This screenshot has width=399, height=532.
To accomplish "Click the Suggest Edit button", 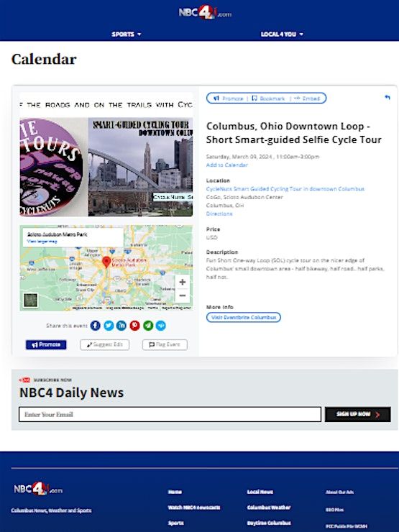I will pyautogui.click(x=104, y=344).
